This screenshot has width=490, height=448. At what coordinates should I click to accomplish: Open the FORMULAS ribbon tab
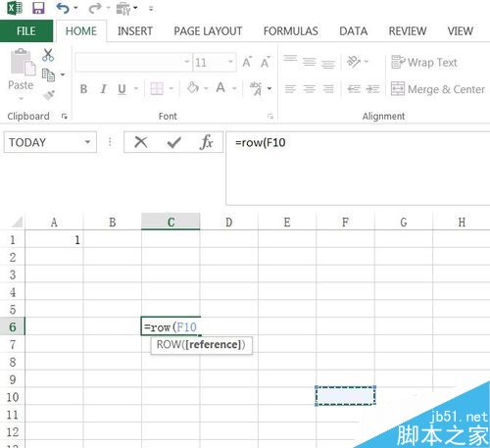[x=290, y=31]
